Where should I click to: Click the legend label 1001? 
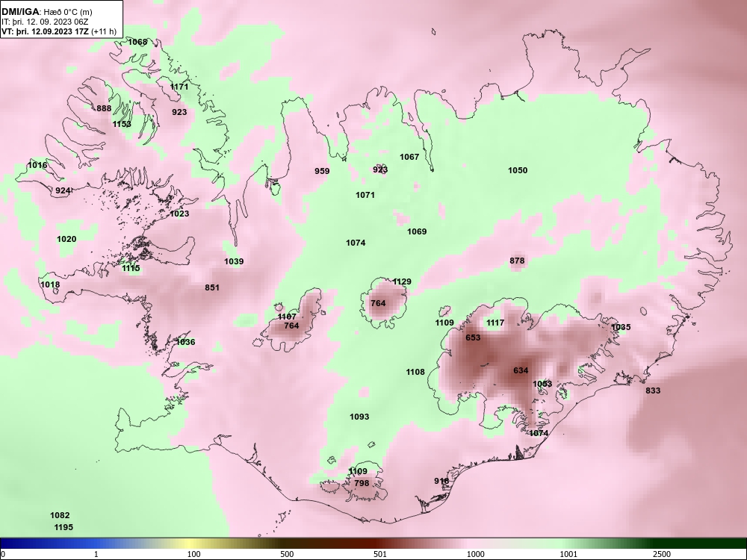(x=569, y=554)
